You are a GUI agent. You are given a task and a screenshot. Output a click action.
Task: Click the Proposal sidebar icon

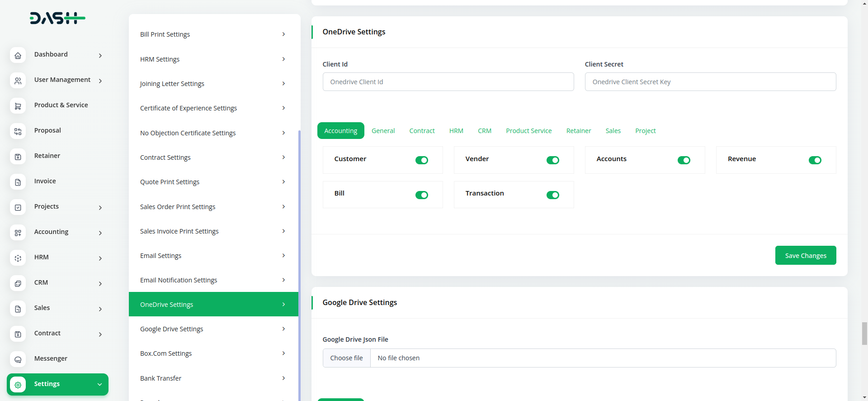[x=18, y=131]
